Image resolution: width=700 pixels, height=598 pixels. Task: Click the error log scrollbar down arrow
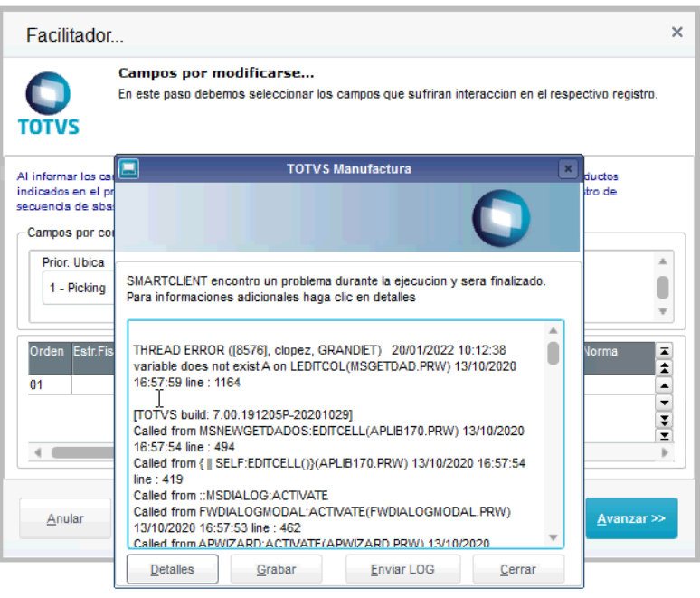pos(553,537)
